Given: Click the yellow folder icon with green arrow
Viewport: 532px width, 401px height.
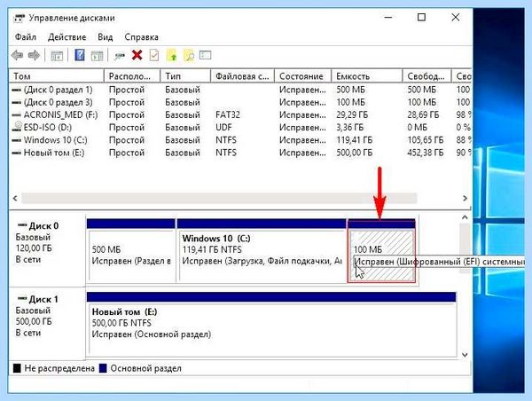Looking at the screenshot, I should pos(172,55).
